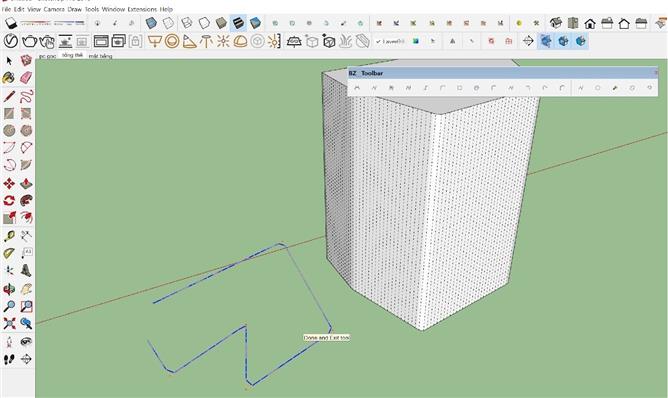668x398 pixels.
Task: Open the V-Ray Asset Editor
Action: coord(11,41)
